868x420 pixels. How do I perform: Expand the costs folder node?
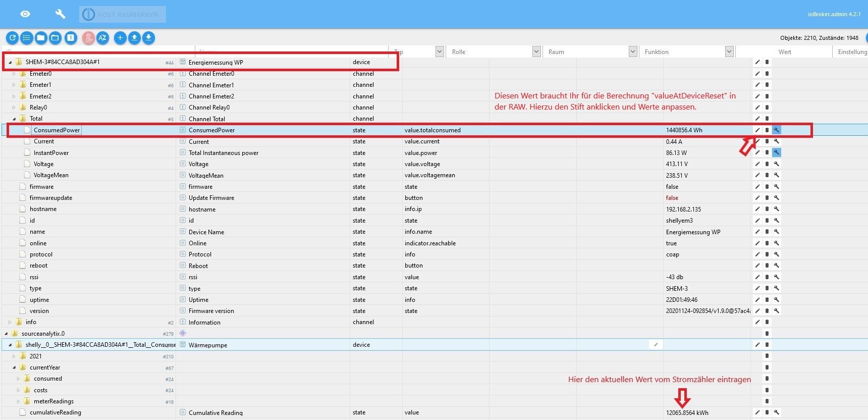(18, 390)
